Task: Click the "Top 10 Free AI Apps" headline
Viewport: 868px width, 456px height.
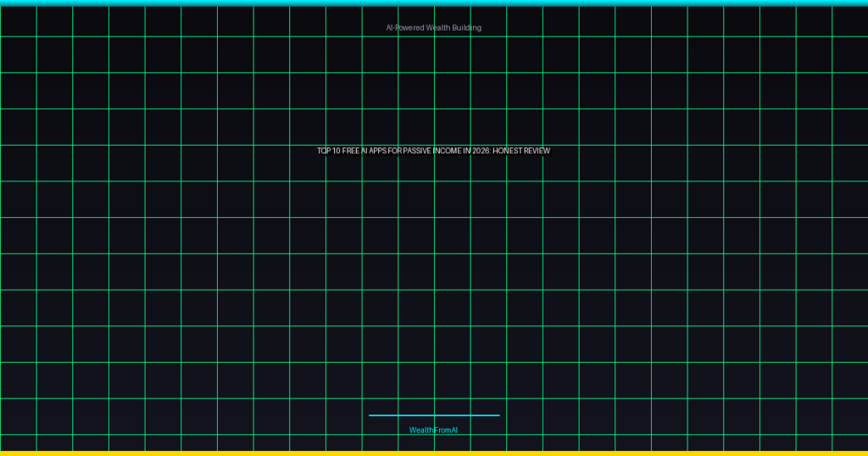Action: 433,151
